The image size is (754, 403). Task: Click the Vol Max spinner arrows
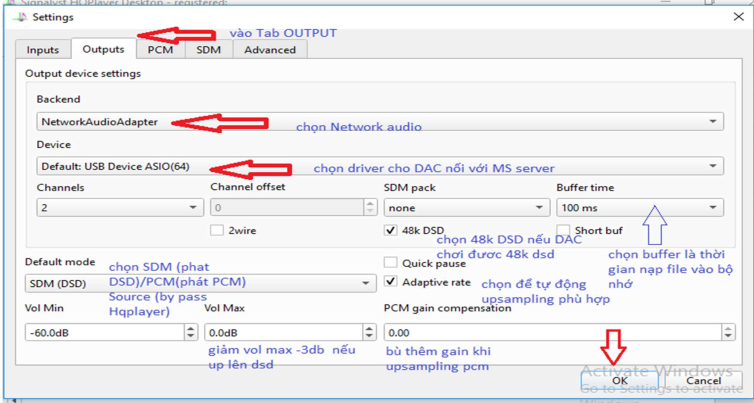(369, 332)
